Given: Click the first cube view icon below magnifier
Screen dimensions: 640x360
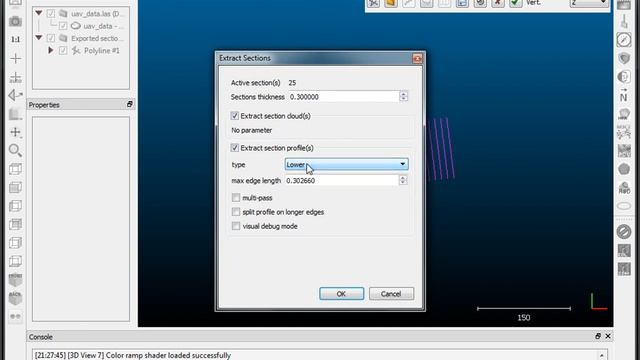Looking at the screenshot, I should 16,169.
